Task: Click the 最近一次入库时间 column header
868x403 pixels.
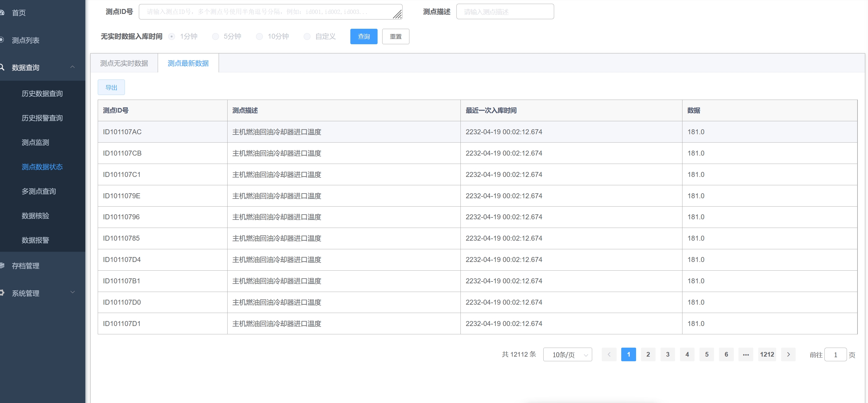Action: [571, 110]
